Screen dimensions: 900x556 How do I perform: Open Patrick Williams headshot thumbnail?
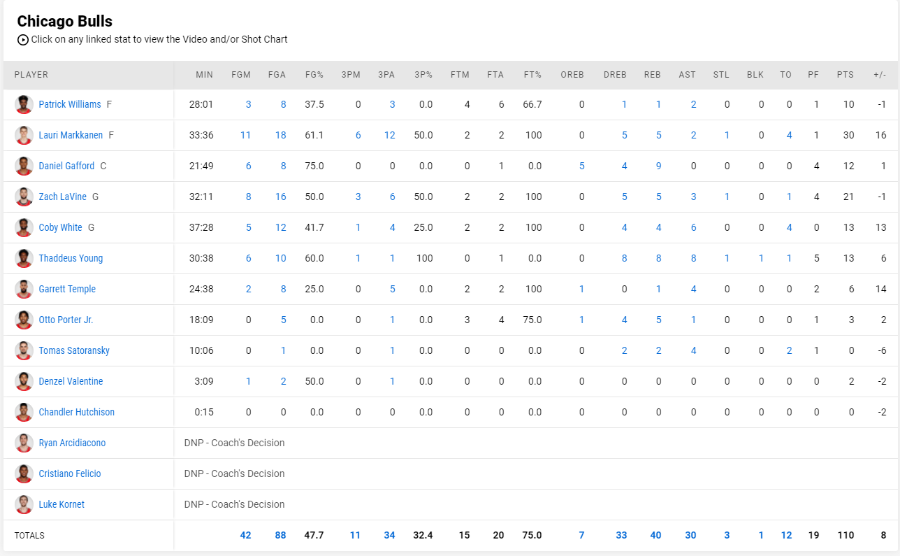tap(24, 104)
